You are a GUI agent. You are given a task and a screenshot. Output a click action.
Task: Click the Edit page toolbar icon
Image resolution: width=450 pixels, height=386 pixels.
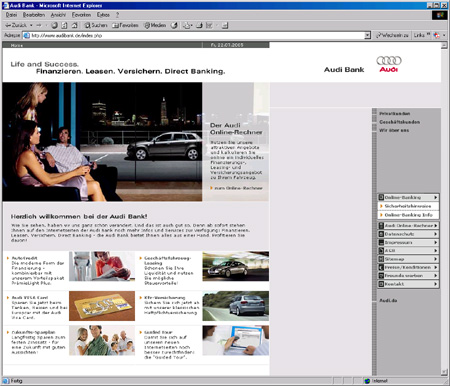click(209, 25)
